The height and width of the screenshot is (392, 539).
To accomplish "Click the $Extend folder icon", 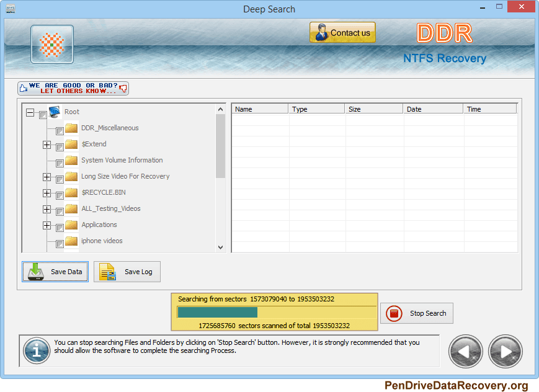I will point(71,144).
